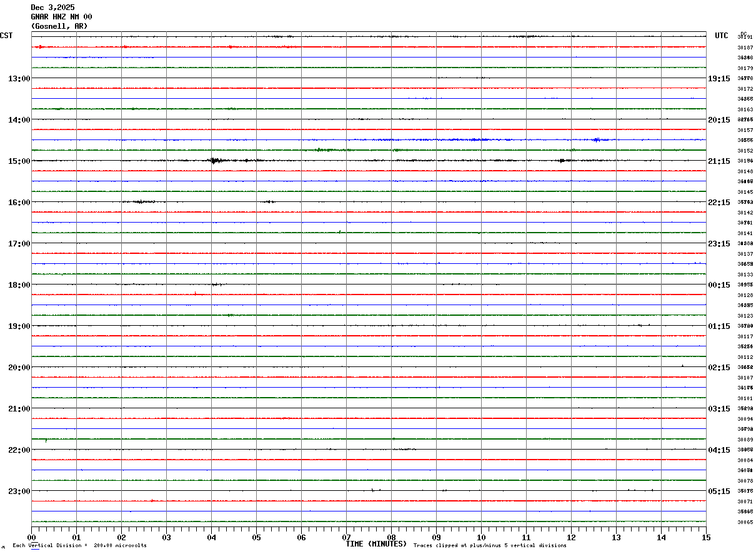Click the 19:15 UTC time label
The height and width of the screenshot is (554, 756).
point(719,78)
